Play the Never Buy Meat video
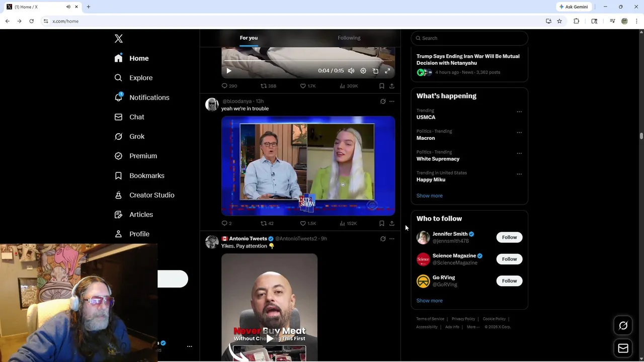This screenshot has height=362, width=644. point(270,338)
